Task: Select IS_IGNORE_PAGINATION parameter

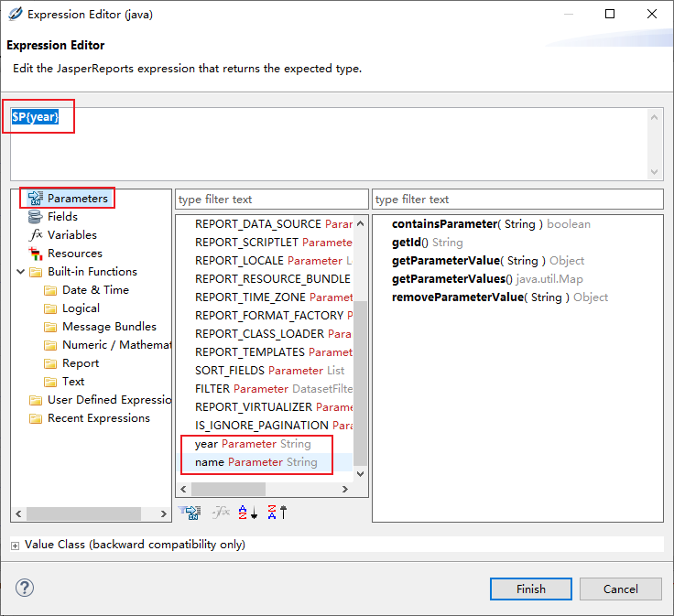Action: click(x=273, y=426)
